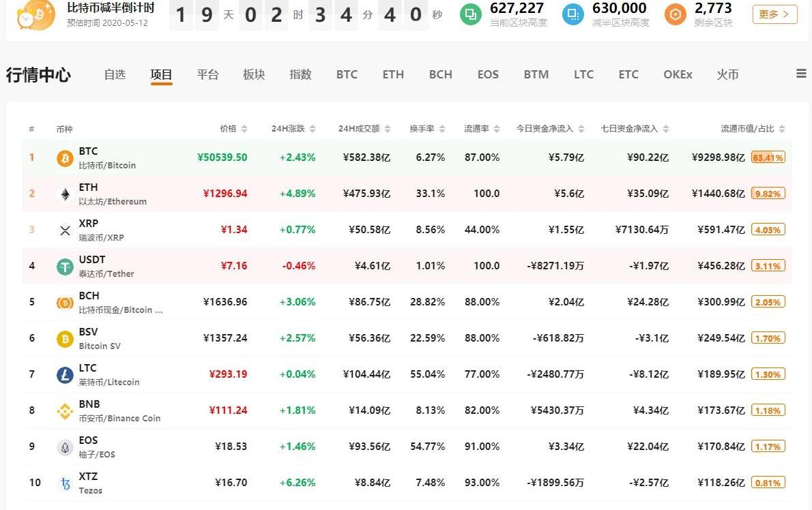Click the Bitcoin BTC coin icon

pyautogui.click(x=65, y=158)
